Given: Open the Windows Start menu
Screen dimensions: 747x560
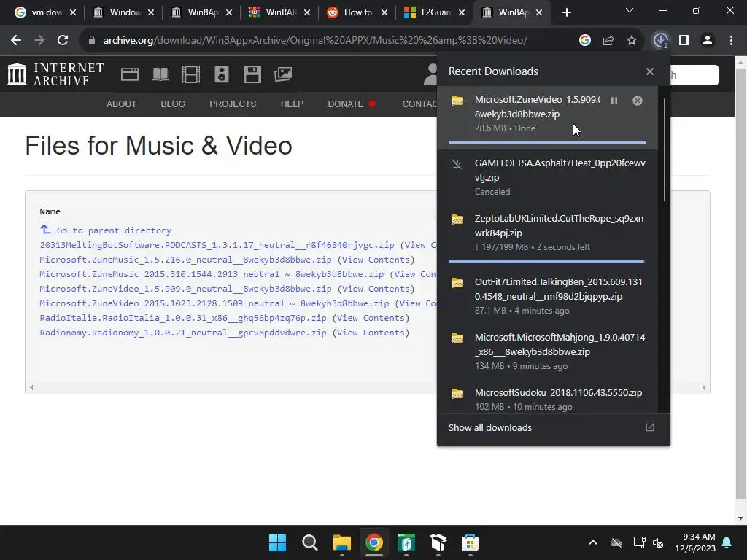Looking at the screenshot, I should coord(277,542).
